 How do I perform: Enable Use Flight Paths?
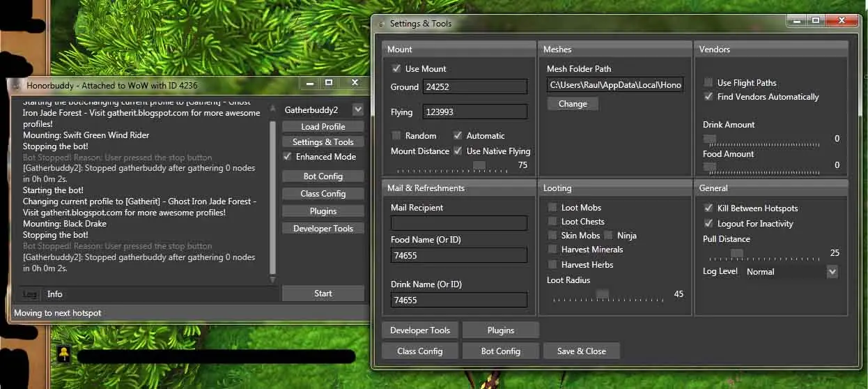(x=708, y=82)
